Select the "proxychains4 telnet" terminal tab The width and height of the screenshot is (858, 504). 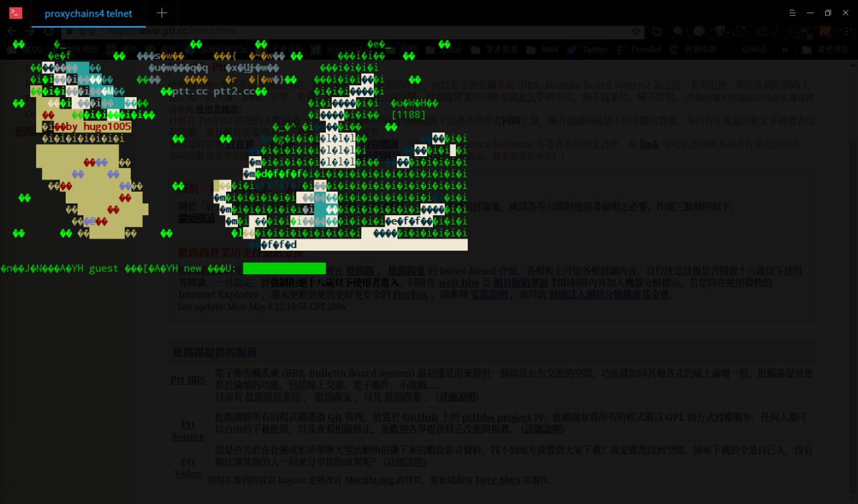(88, 13)
